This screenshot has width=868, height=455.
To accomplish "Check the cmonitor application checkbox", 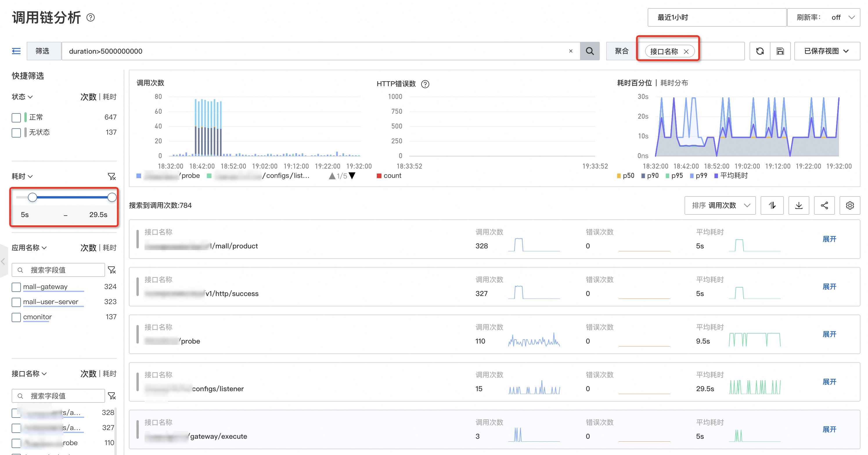I will click(x=16, y=317).
